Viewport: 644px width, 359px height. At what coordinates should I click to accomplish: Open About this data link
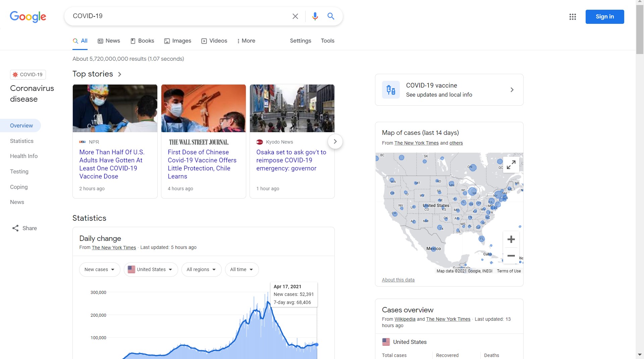[x=398, y=280]
